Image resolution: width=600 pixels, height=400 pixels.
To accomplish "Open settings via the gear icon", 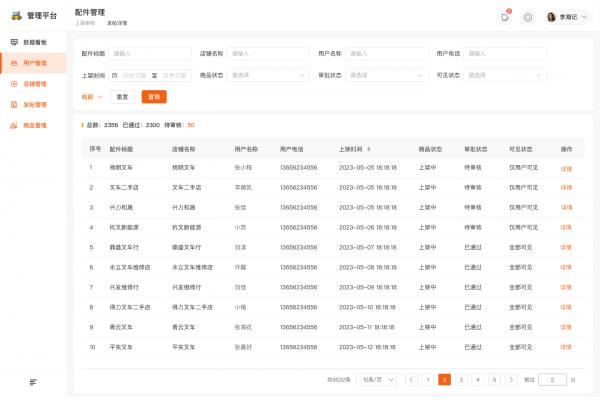I will pos(528,17).
